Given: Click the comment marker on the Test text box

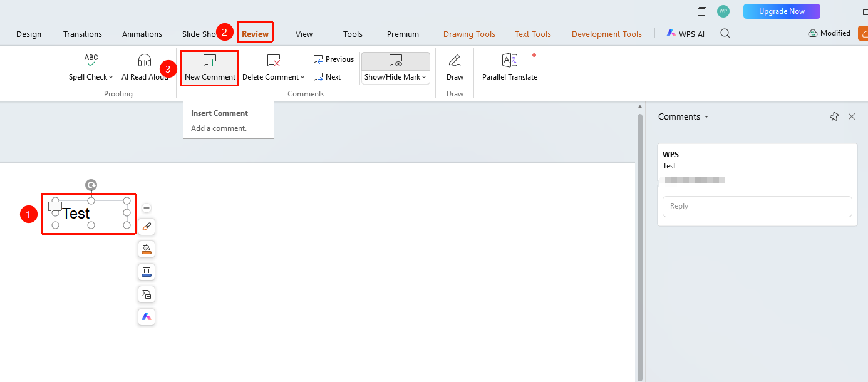Looking at the screenshot, I should point(55,207).
